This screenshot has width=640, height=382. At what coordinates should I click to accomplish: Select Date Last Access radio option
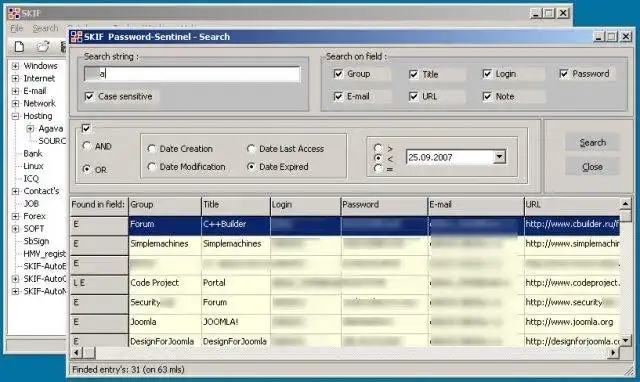pos(251,149)
